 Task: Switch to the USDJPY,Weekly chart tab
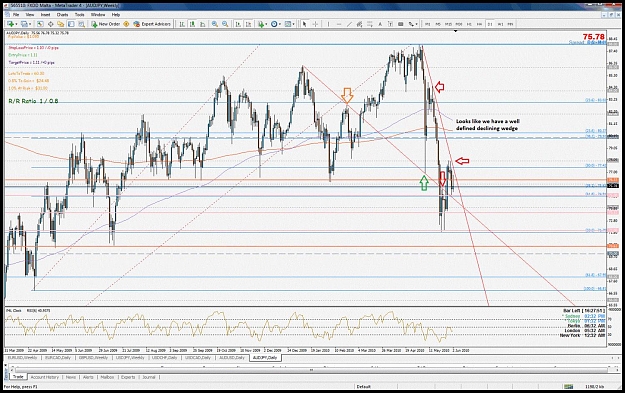tap(130, 358)
